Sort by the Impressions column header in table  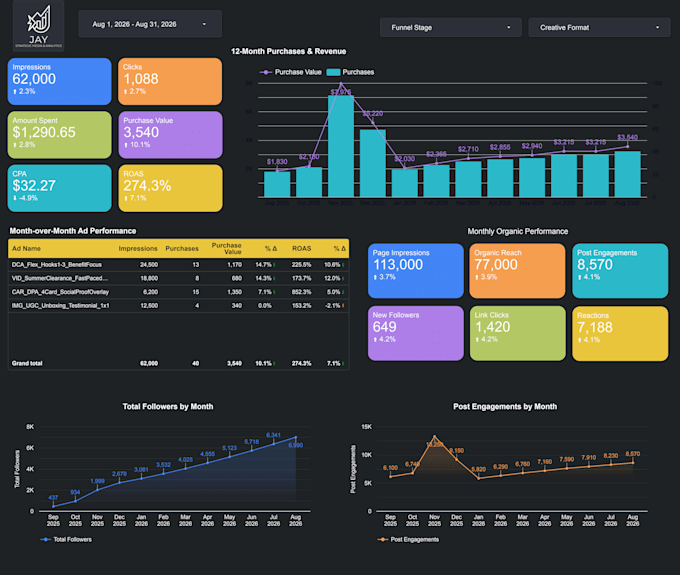click(138, 248)
